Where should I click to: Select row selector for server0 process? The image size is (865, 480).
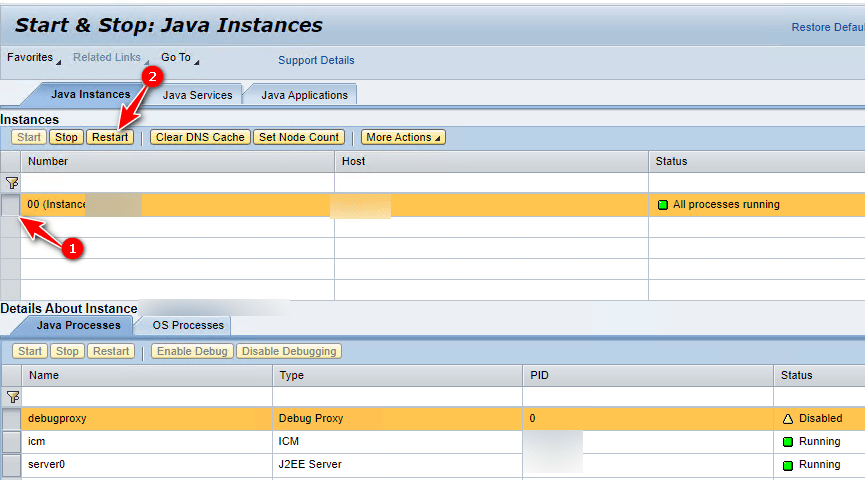(11, 465)
